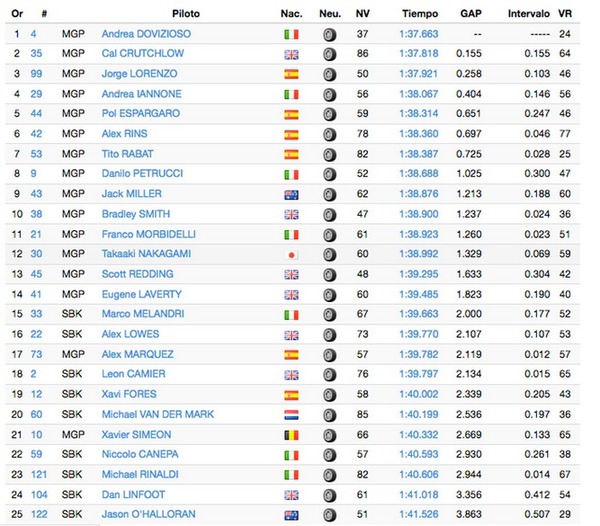The width and height of the screenshot is (600, 526).
Task: Click Australian flag in Jack Miller's row
Action: pyautogui.click(x=291, y=195)
